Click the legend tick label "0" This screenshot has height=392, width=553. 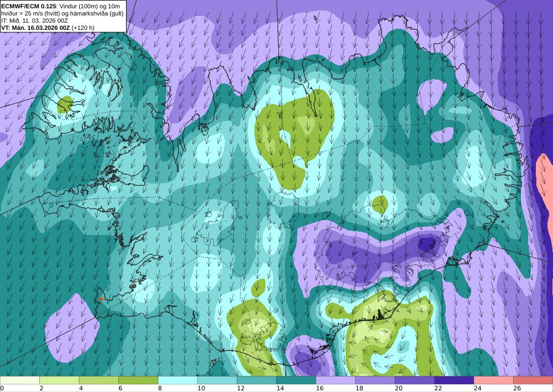[x=2, y=388]
